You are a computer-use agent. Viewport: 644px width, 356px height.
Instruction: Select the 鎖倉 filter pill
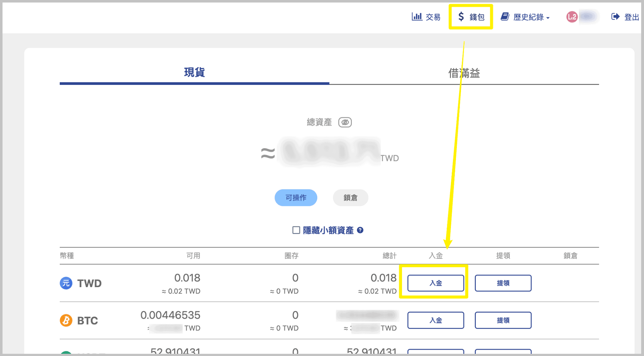coord(350,197)
